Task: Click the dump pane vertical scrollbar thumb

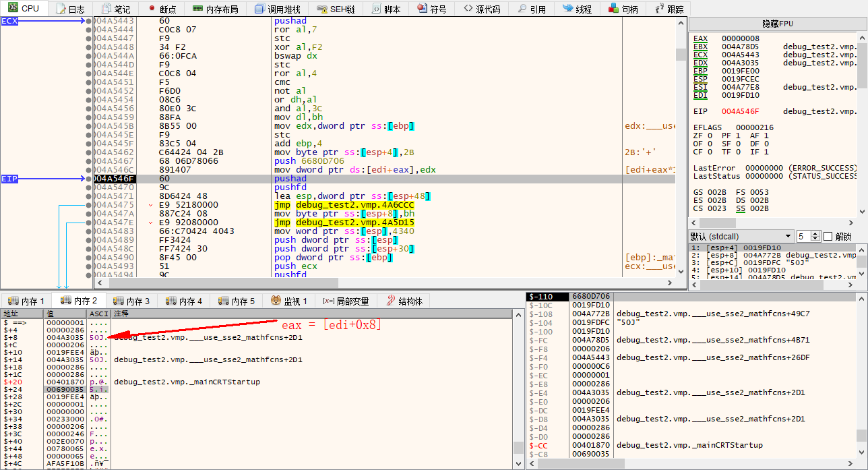Action: [518, 448]
